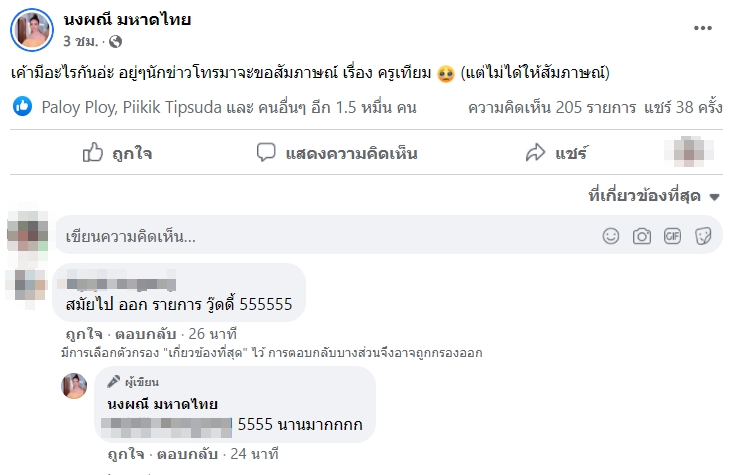Screen dimensions: 729x475
Task: Open นงผณี มหาดไทย post author name link
Action: (x=126, y=20)
